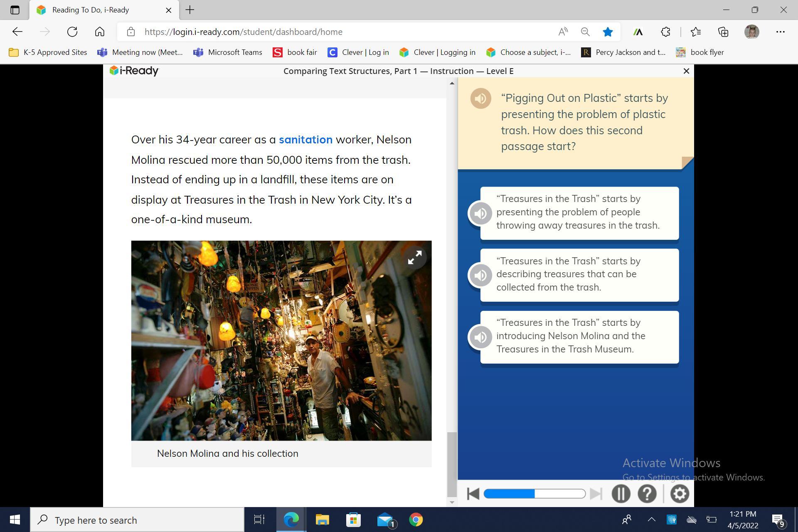The height and width of the screenshot is (532, 798).
Task: Play audio for second answer choice
Action: 480,275
